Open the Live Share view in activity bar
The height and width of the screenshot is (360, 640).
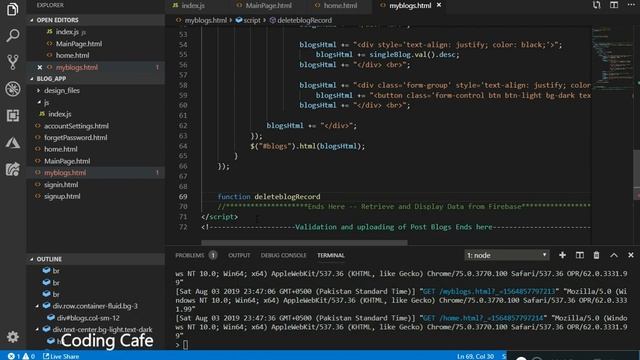(12, 169)
